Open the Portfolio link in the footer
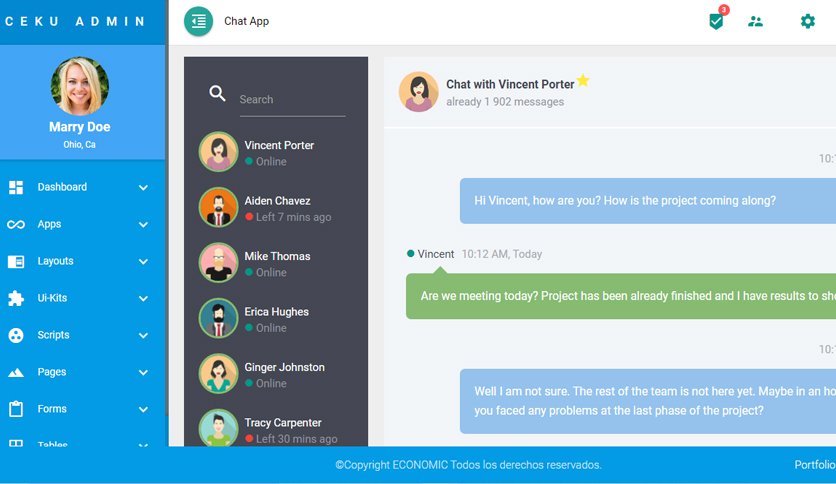This screenshot has height=484, width=836. [815, 465]
